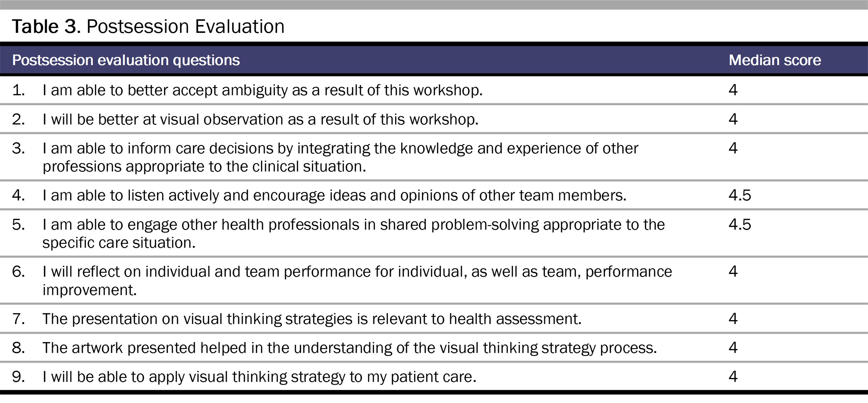868x403 pixels.
Task: Select the median score for question 7
Action: point(733,319)
